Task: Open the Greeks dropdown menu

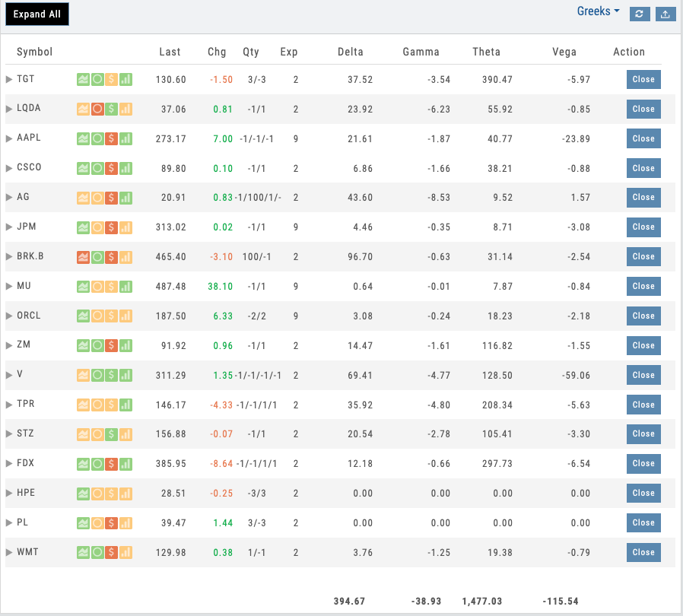Action: pos(599,11)
